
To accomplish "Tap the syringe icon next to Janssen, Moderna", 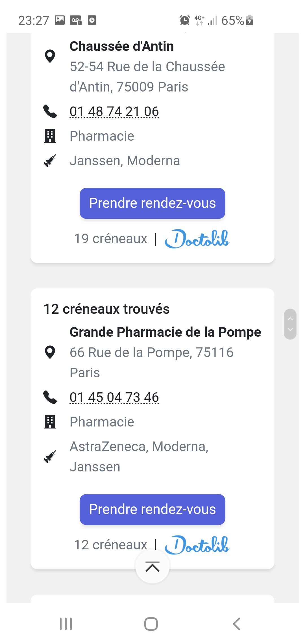I will tap(50, 161).
